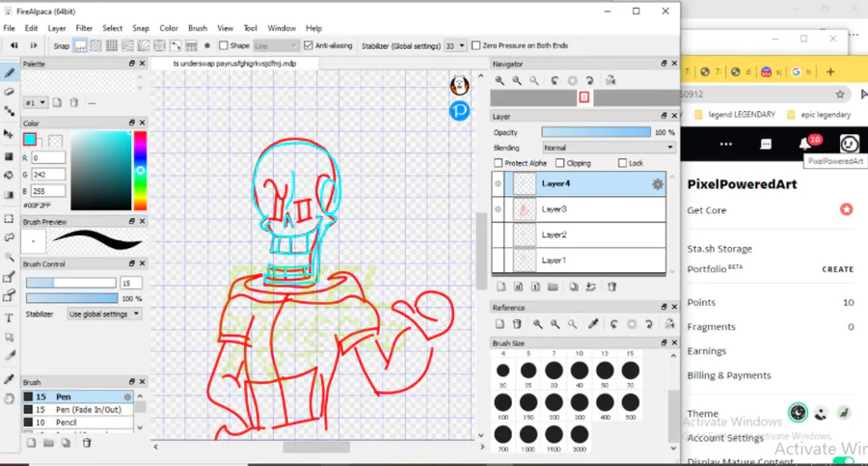Click the Undo arrow in toolbar
868x466 pixels.
point(14,45)
